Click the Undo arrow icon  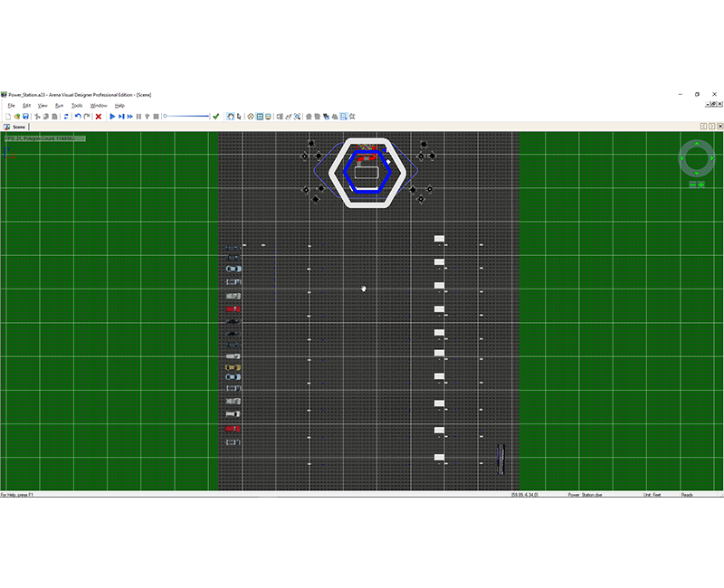78,117
